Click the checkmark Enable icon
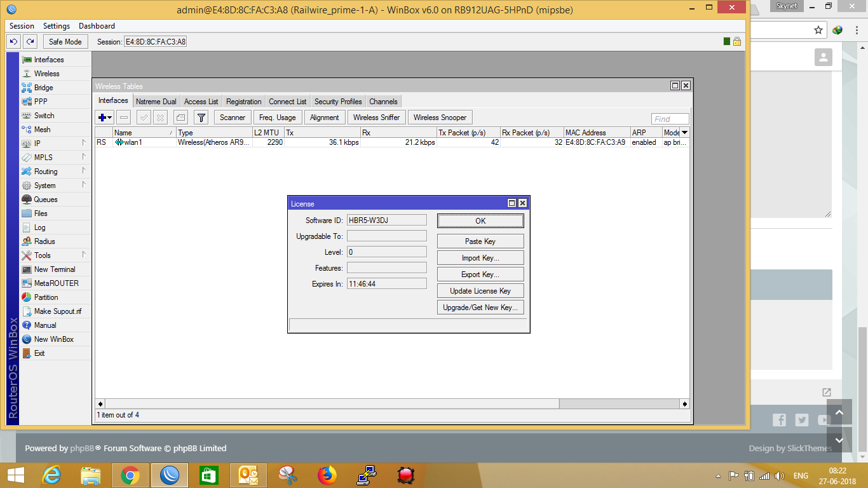 coord(144,118)
